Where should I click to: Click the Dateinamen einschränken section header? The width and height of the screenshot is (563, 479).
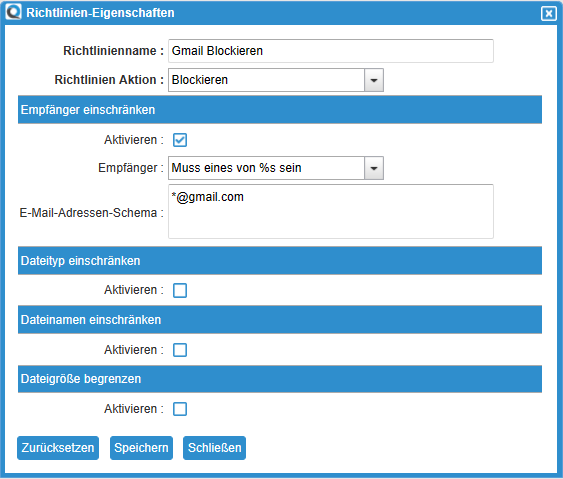[x=280, y=320]
